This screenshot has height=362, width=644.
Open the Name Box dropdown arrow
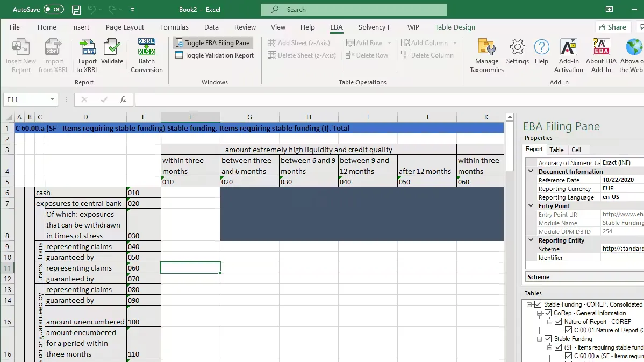52,100
